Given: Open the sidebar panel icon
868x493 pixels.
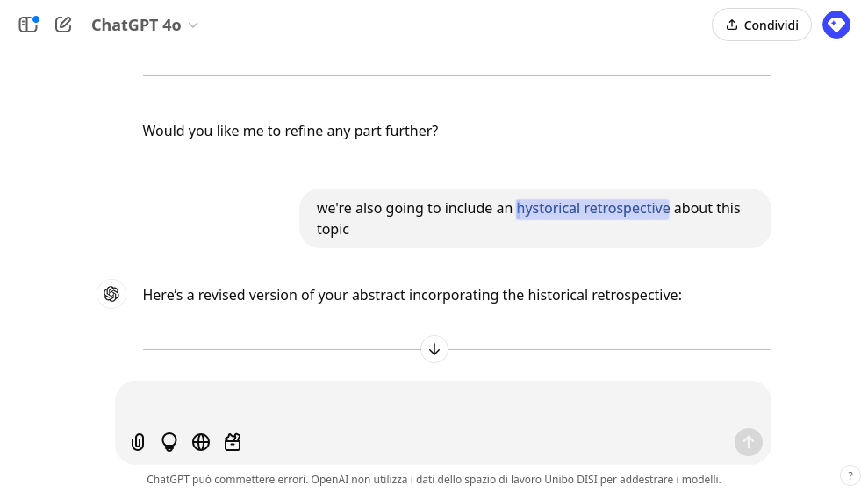Looking at the screenshot, I should [x=28, y=25].
